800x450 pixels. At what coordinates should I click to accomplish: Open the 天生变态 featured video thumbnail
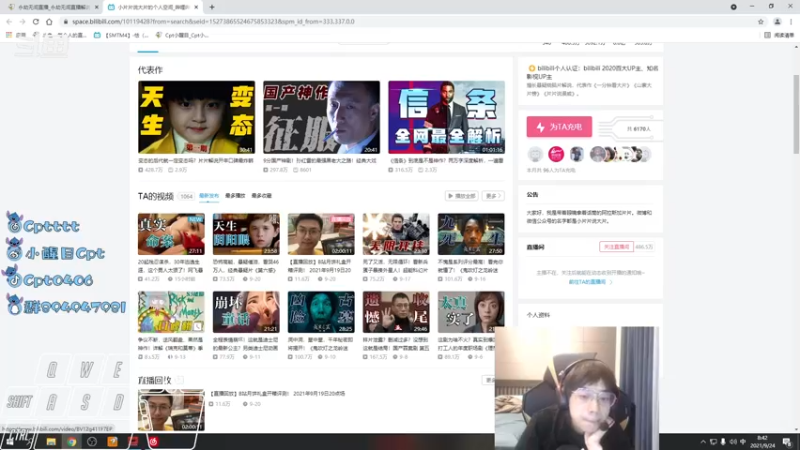click(196, 117)
